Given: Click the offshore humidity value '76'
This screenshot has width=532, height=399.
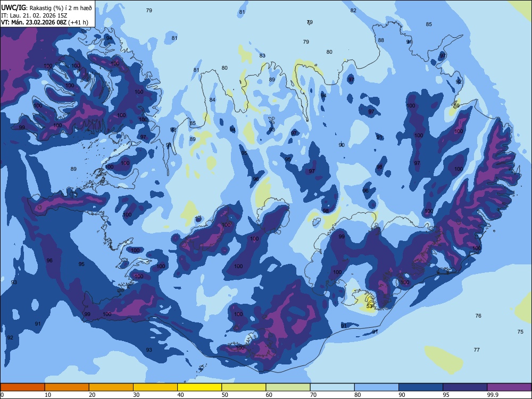Looking at the screenshot, I should (x=478, y=316).
